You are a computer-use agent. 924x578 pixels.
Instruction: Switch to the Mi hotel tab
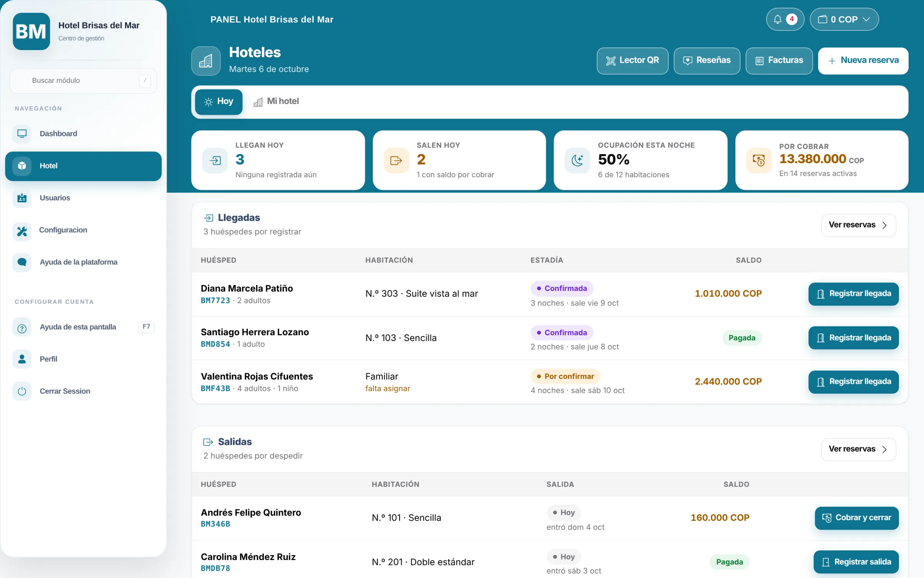[x=276, y=101]
